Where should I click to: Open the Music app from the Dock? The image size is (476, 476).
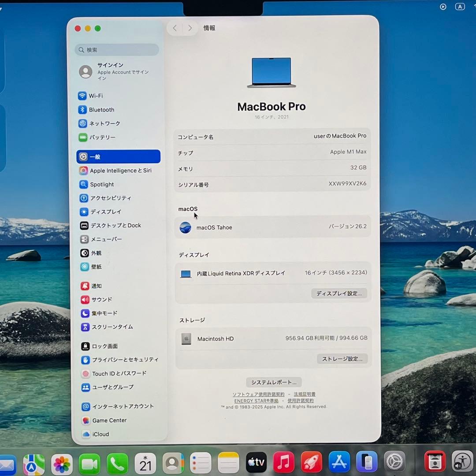[x=283, y=462]
